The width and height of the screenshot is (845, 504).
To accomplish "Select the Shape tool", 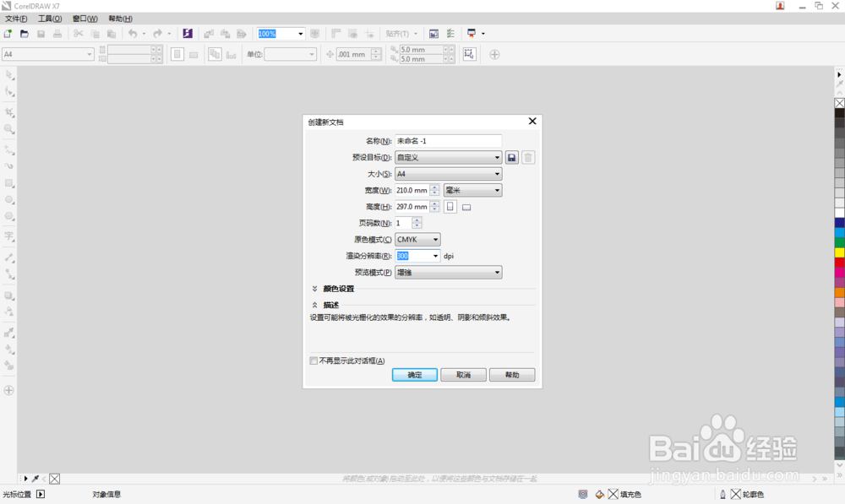I will point(9,92).
